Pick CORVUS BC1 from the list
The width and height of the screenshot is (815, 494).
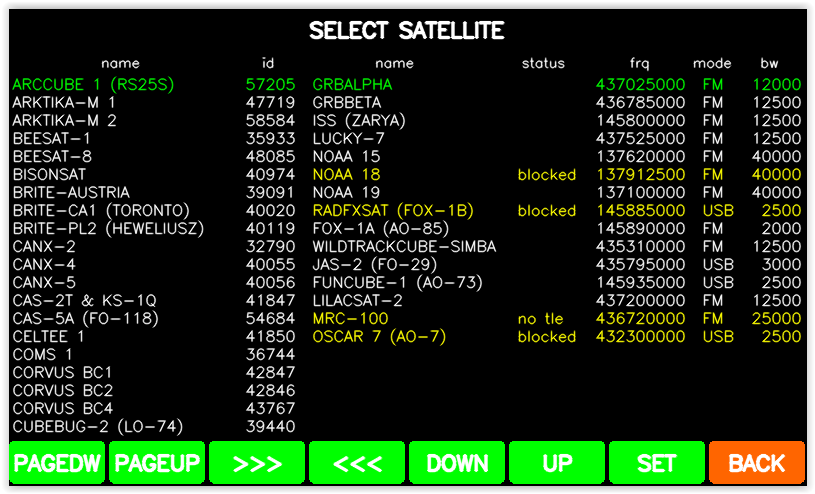click(154, 372)
